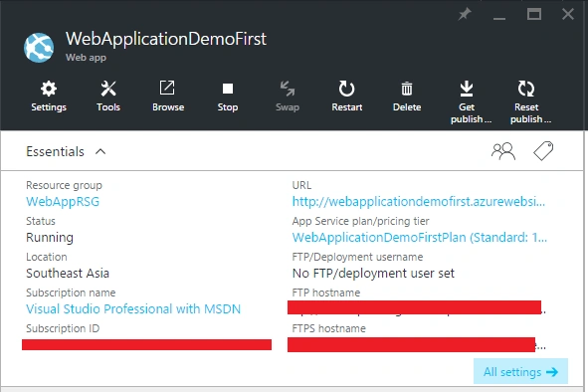Click the Essentials heading label
The width and height of the screenshot is (588, 392).
pyautogui.click(x=55, y=152)
